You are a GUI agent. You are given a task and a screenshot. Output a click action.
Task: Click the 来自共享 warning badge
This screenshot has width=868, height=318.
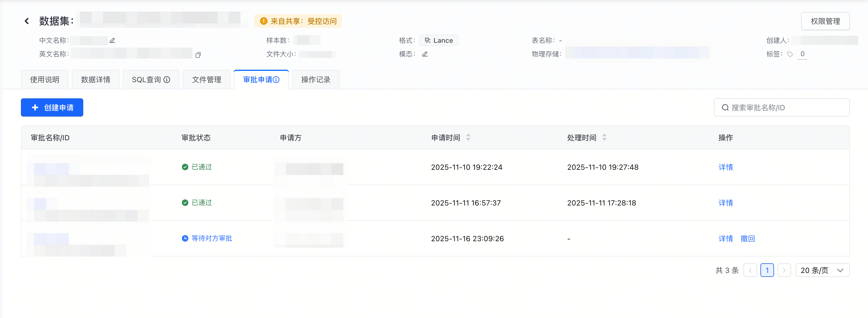298,21
